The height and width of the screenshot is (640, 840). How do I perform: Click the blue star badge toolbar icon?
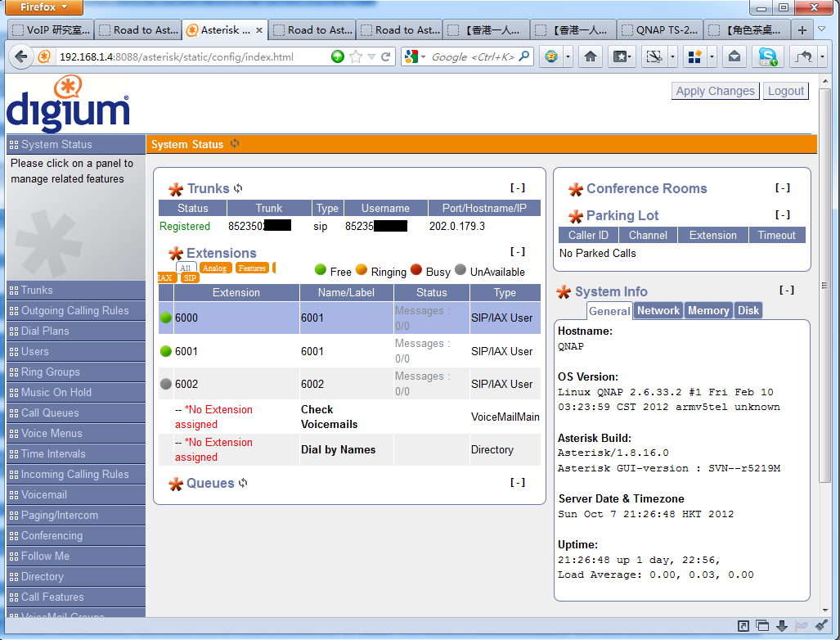(551, 56)
